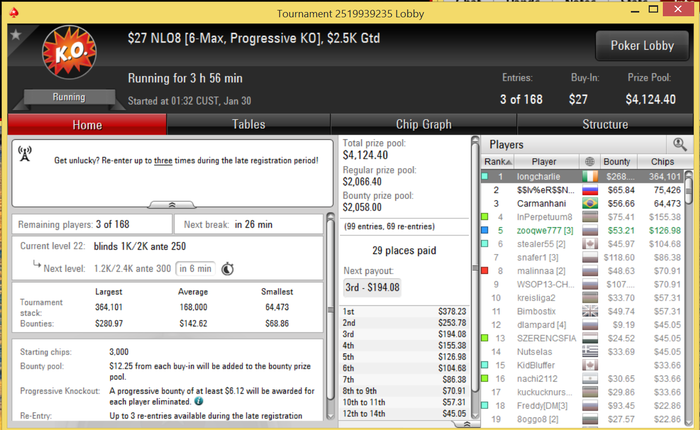Click the Greek flag beside Nutselas
700x430 pixels.
590,352
